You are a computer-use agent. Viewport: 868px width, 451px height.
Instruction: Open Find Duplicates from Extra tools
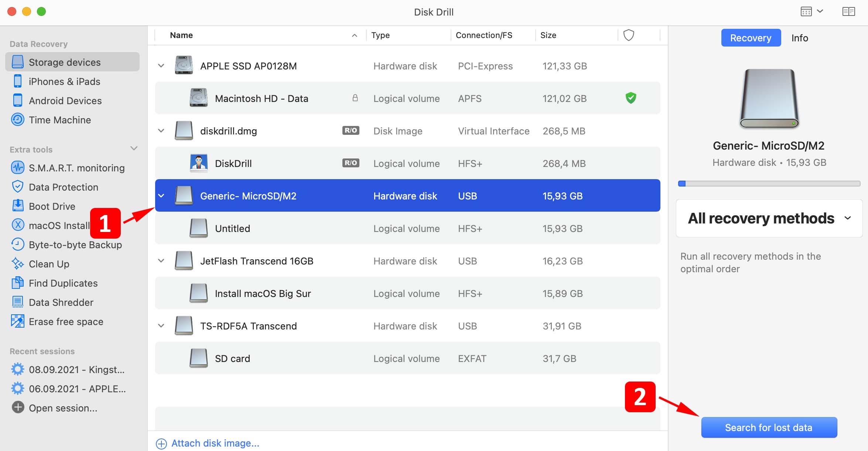tap(63, 283)
